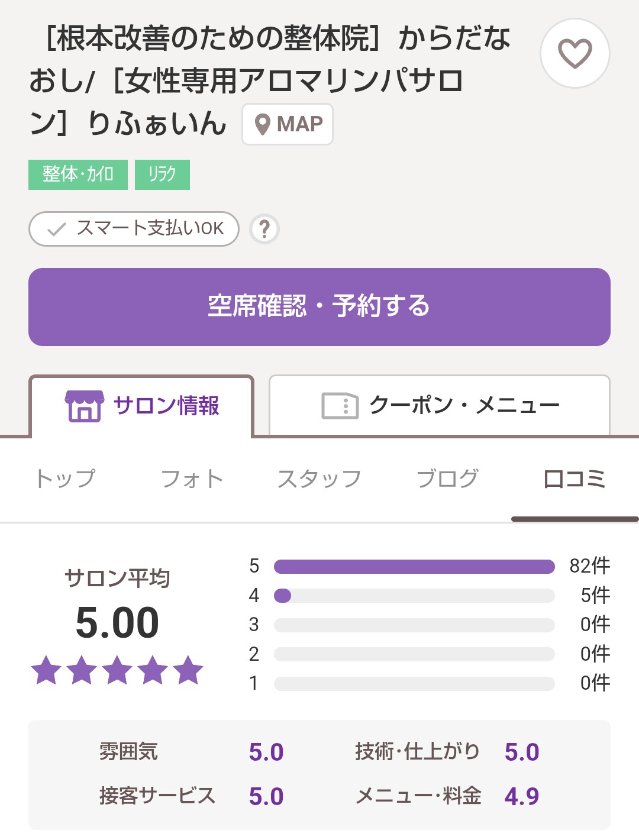
Task: Select the 口コミ reviews tab
Action: pyautogui.click(x=574, y=479)
